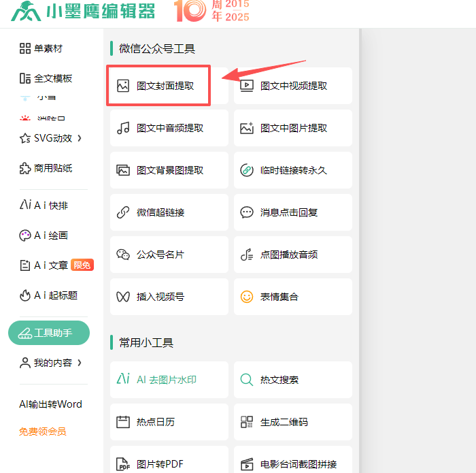Click the 免费领会员 link
Viewport: 476px width, 473px height.
click(43, 431)
